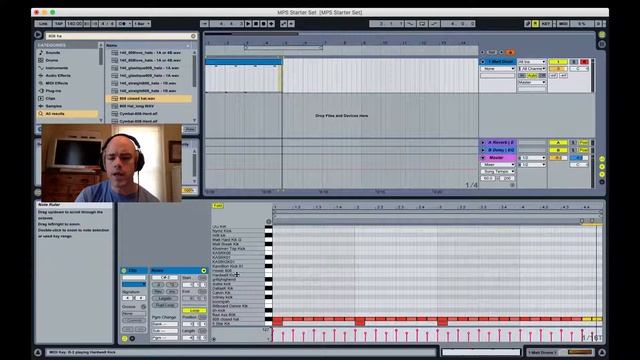Collapse the Matt Drum track with its fold arrow
This screenshot has height=360, width=640.
483,62
